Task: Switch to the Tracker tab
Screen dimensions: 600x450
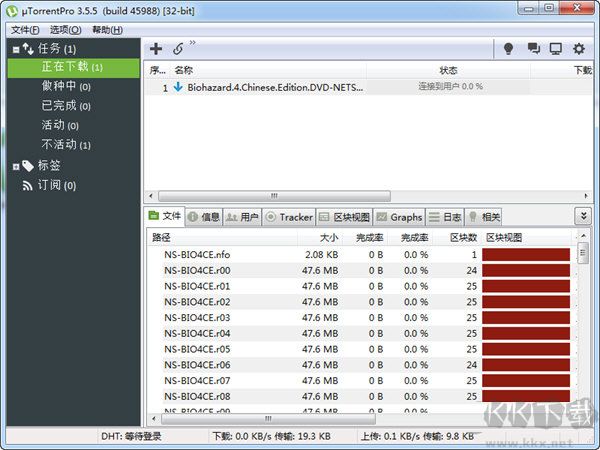Action: 289,217
